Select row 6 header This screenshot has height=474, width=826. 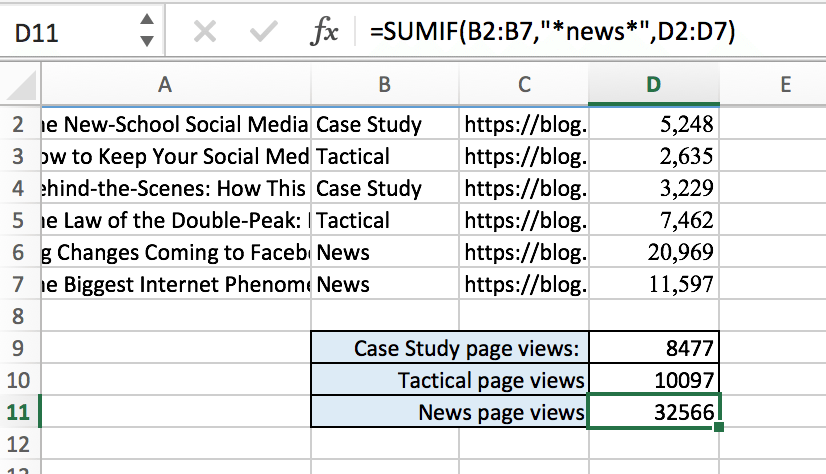tap(19, 252)
